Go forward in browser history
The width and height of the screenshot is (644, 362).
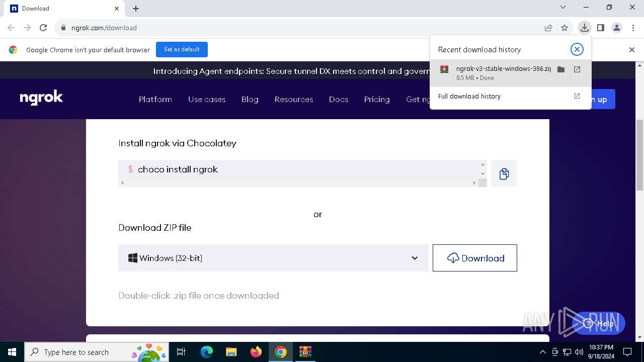point(27,28)
